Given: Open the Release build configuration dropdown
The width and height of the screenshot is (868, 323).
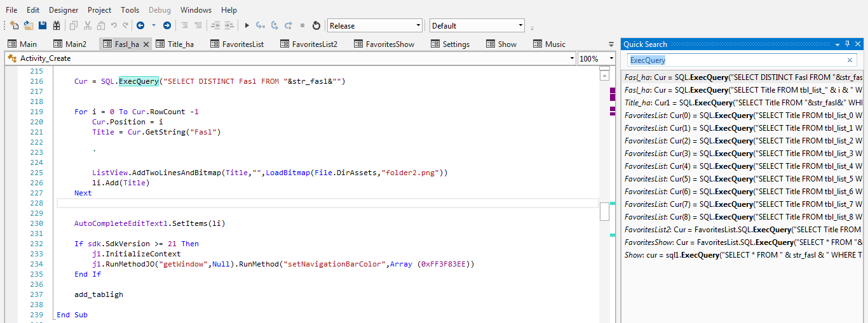Looking at the screenshot, I should click(x=374, y=25).
